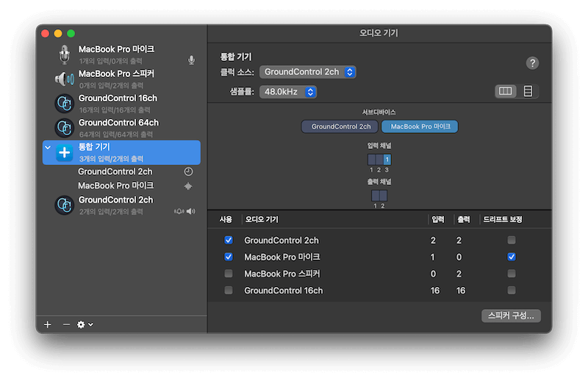Image resolution: width=588 pixels, height=381 pixels.
Task: Add a new device with plus button
Action: tap(48, 324)
